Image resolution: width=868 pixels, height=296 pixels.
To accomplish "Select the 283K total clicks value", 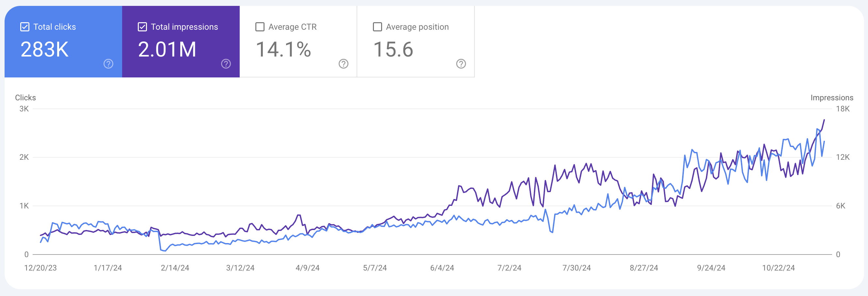I will click(44, 50).
